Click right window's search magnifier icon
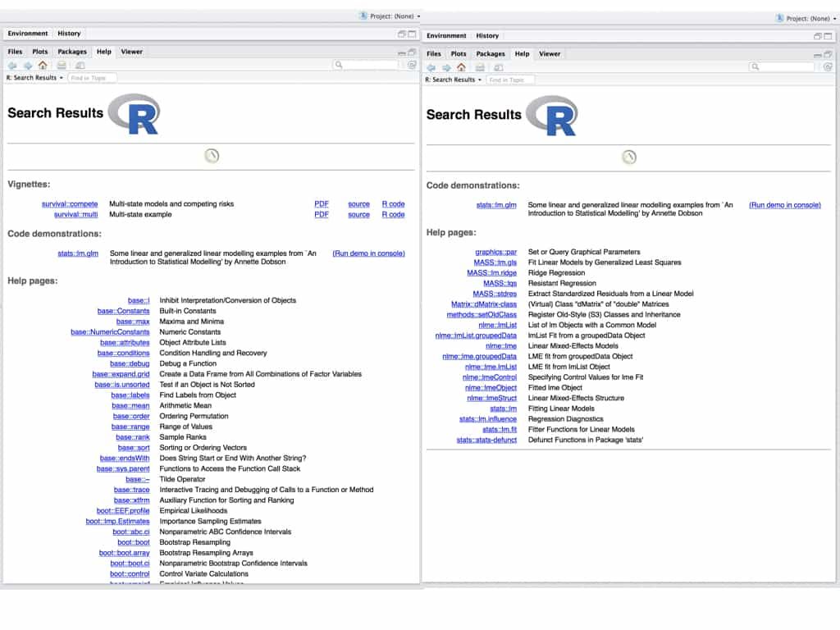 [x=756, y=67]
